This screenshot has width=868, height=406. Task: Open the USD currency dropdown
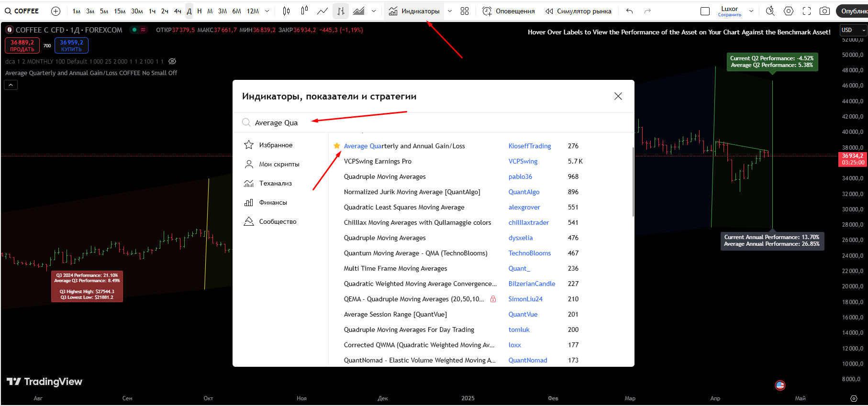(853, 30)
